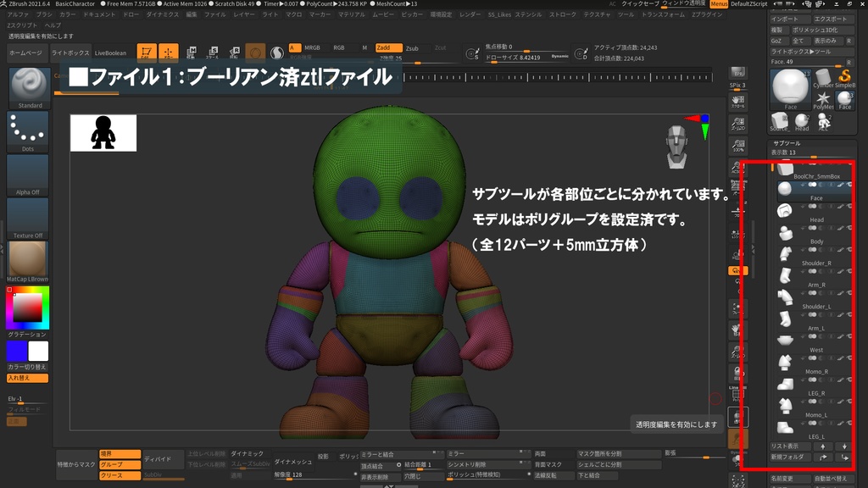Enable Edit mode in the top toolbar
The height and width of the screenshot is (488, 868).
click(x=146, y=53)
